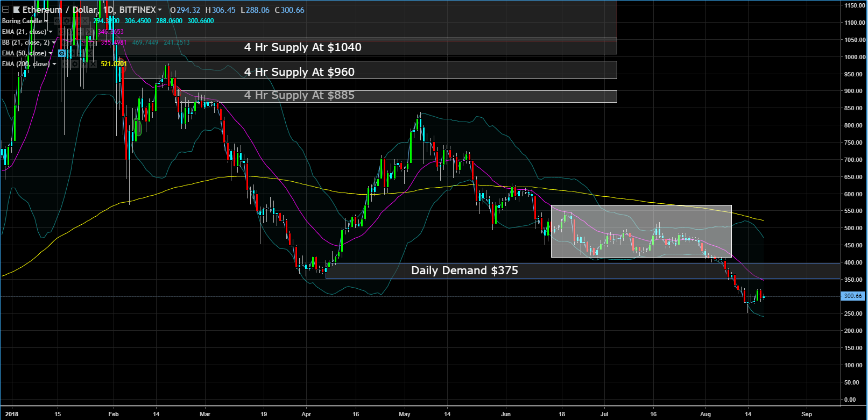This screenshot has width=868, height=420.
Task: Open settings gear for EMA (200, close)
Action: (x=75, y=64)
